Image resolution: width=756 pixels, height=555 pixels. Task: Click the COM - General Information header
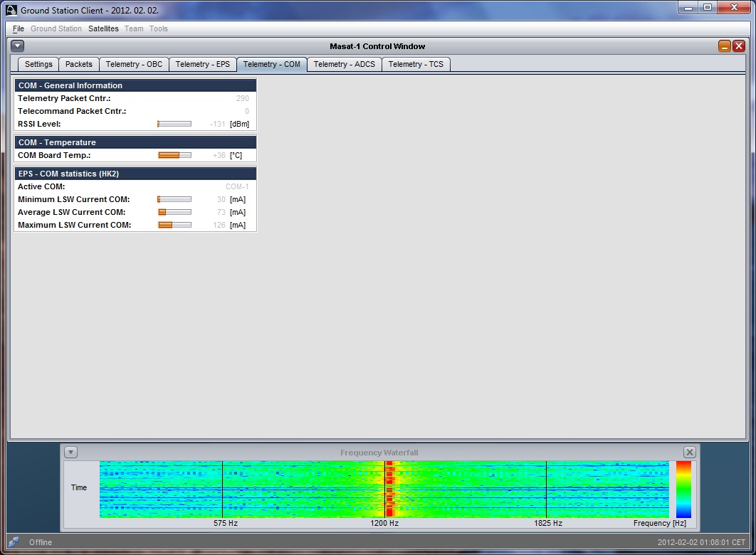135,85
